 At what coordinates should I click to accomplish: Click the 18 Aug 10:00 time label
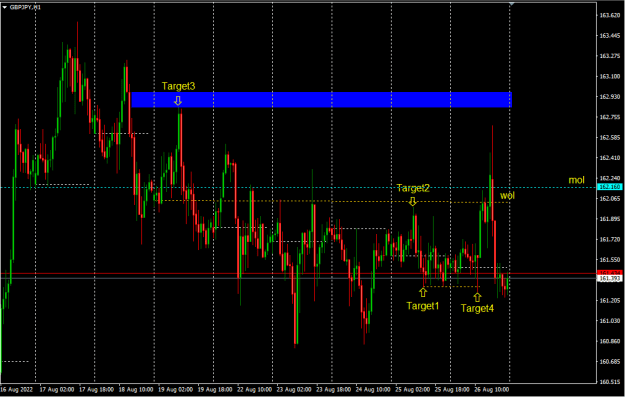[x=136, y=389]
